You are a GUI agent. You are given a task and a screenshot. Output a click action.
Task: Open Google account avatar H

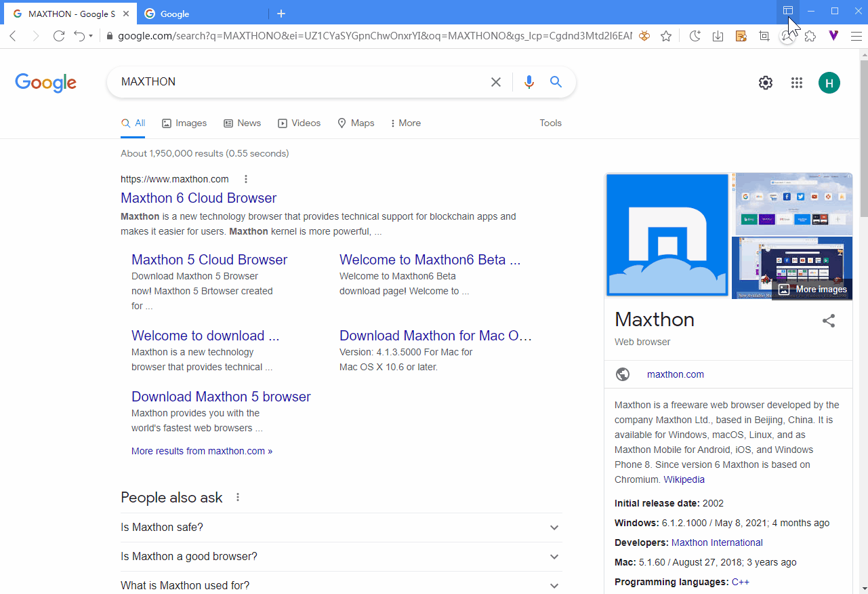tap(829, 83)
